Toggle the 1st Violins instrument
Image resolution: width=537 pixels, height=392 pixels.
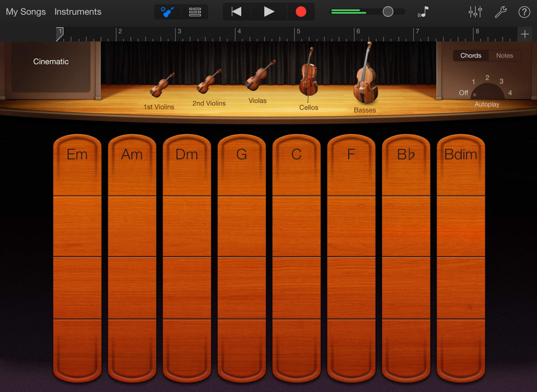162,86
